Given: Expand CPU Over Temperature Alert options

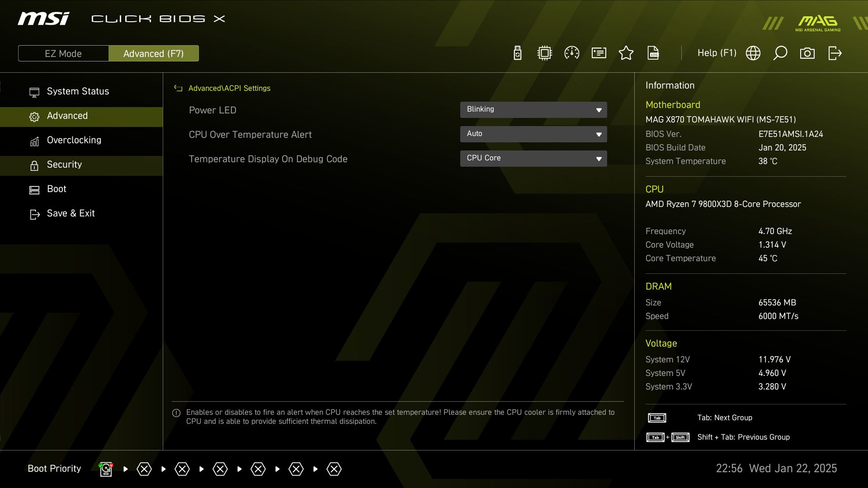Looking at the screenshot, I should (533, 134).
